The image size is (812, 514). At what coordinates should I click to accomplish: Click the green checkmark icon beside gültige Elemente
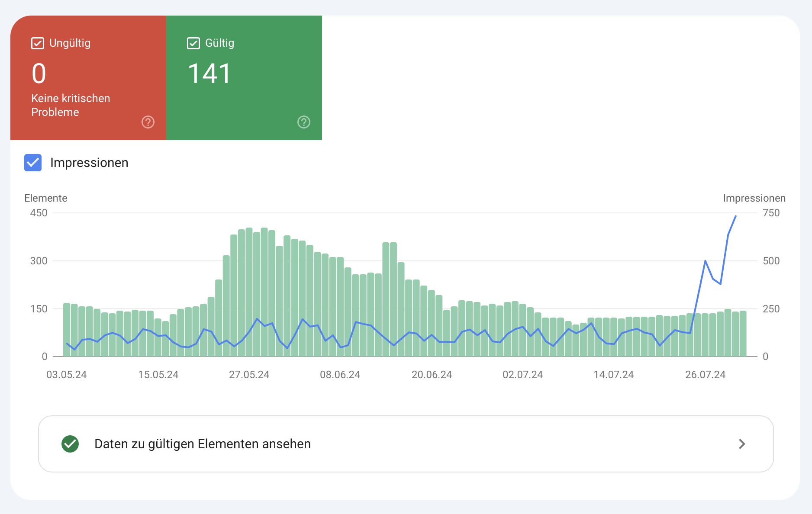tap(71, 444)
